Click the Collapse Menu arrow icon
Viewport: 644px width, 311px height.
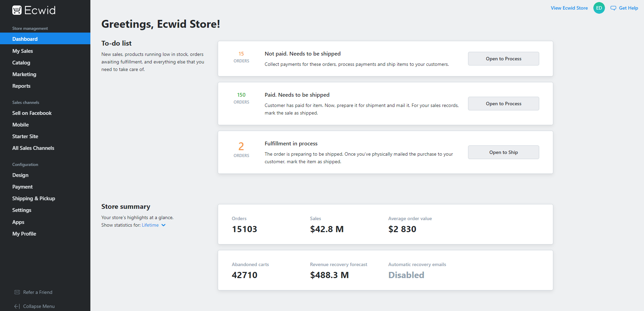coord(17,306)
